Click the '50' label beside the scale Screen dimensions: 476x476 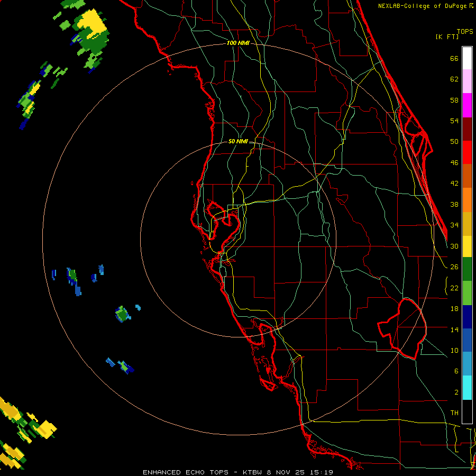coord(454,142)
